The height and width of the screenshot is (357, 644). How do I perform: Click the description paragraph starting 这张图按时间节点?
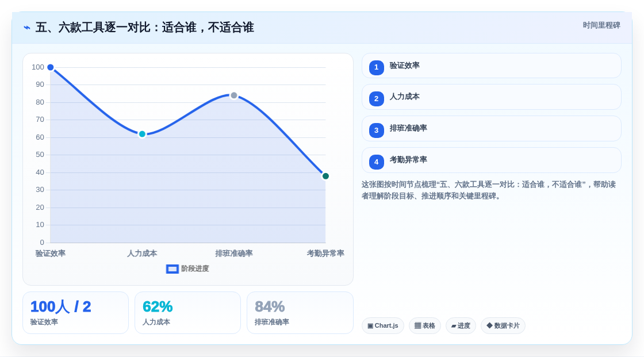(x=489, y=190)
